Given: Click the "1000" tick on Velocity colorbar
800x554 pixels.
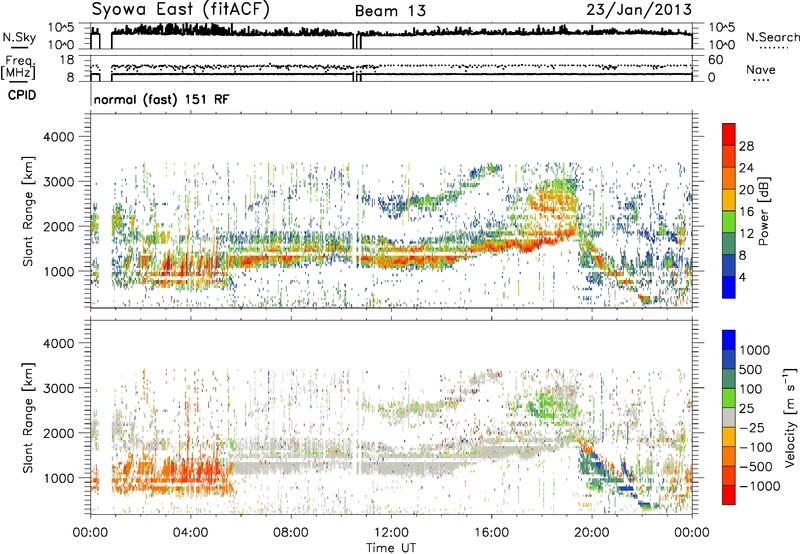Looking at the screenshot, I should 755,350.
